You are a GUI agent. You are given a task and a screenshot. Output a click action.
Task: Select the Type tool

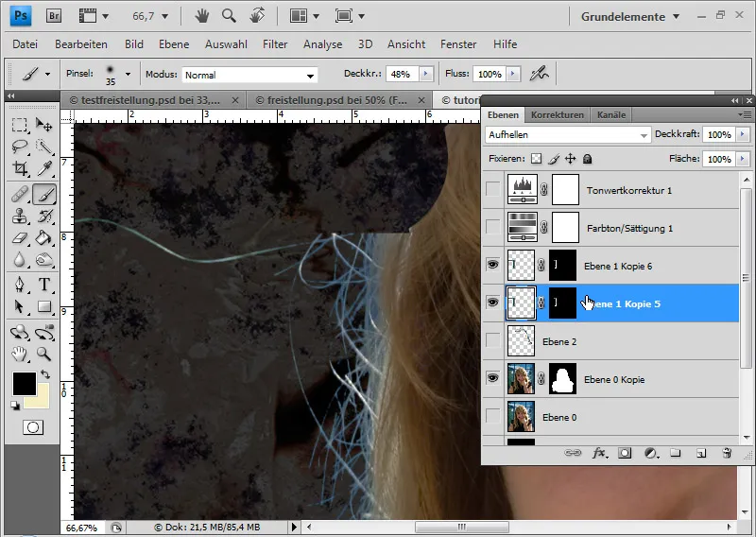click(44, 285)
